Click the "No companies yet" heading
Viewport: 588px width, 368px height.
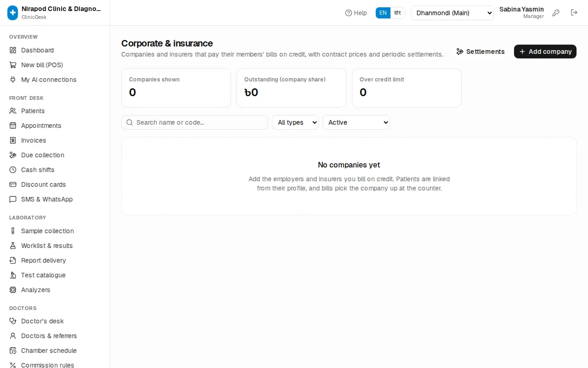[x=349, y=165]
